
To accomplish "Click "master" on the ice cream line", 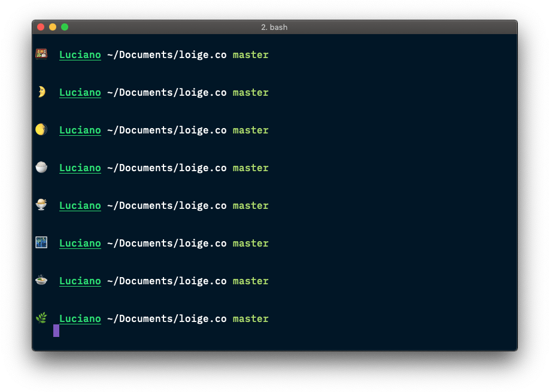I will (x=251, y=206).
